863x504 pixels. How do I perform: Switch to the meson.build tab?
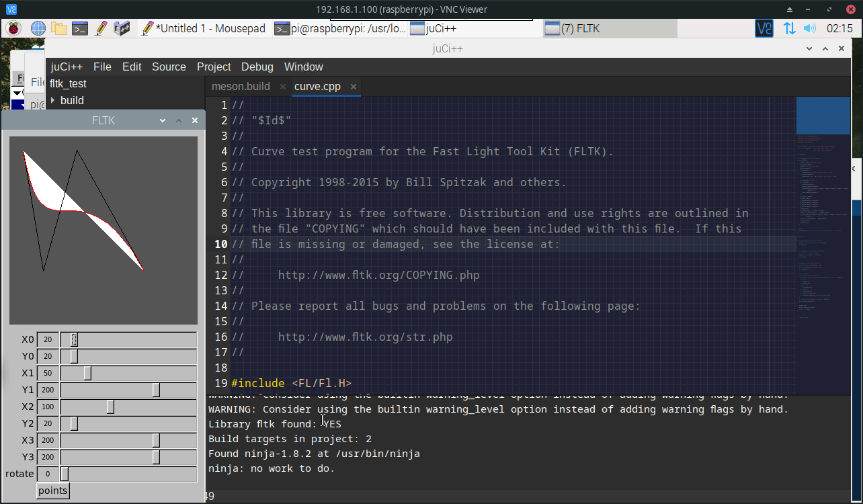(241, 86)
